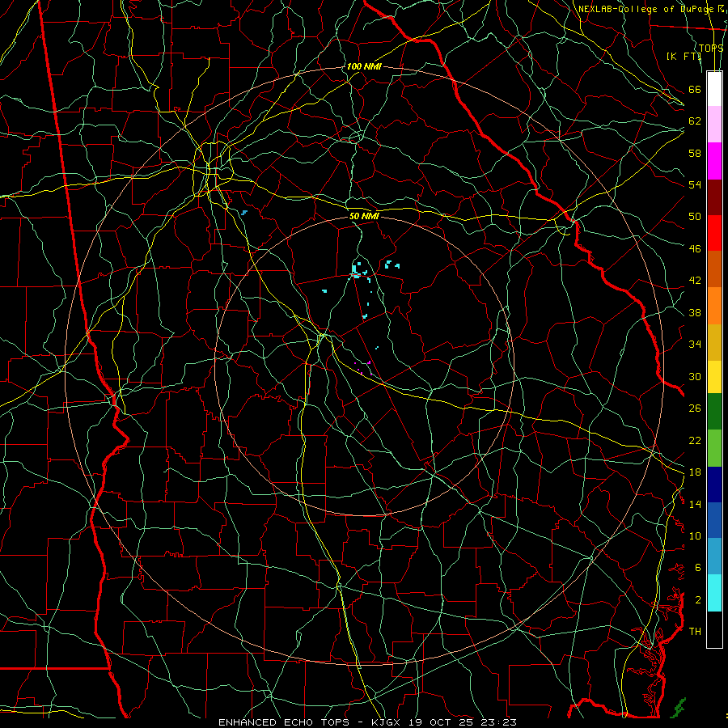Click the light blue 6 kft swatch
The image size is (728, 728).
pos(714,557)
